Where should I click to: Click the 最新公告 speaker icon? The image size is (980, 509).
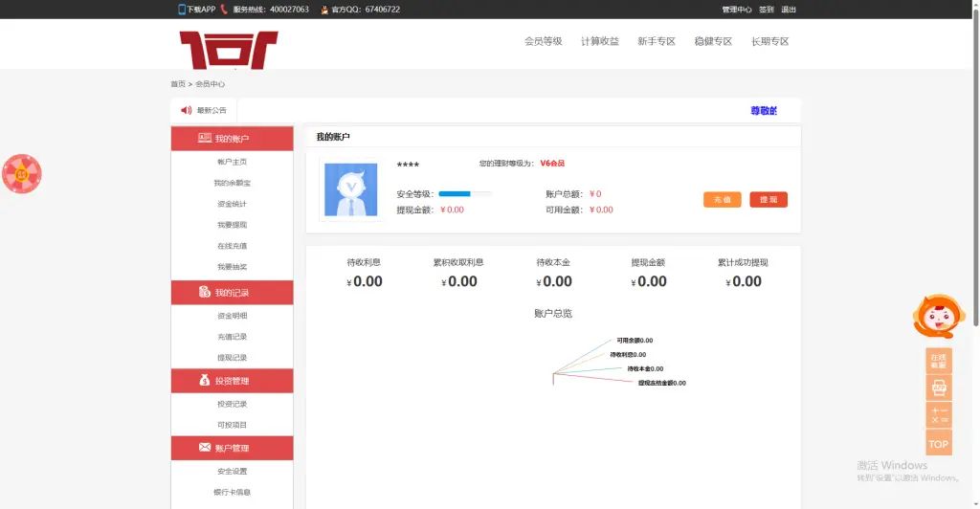[186, 110]
